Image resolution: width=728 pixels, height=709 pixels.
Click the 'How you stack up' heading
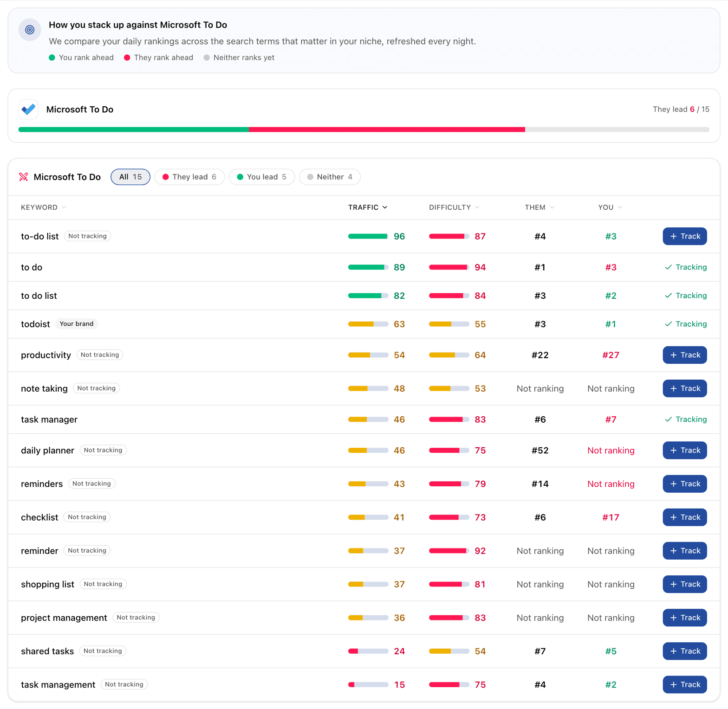138,25
